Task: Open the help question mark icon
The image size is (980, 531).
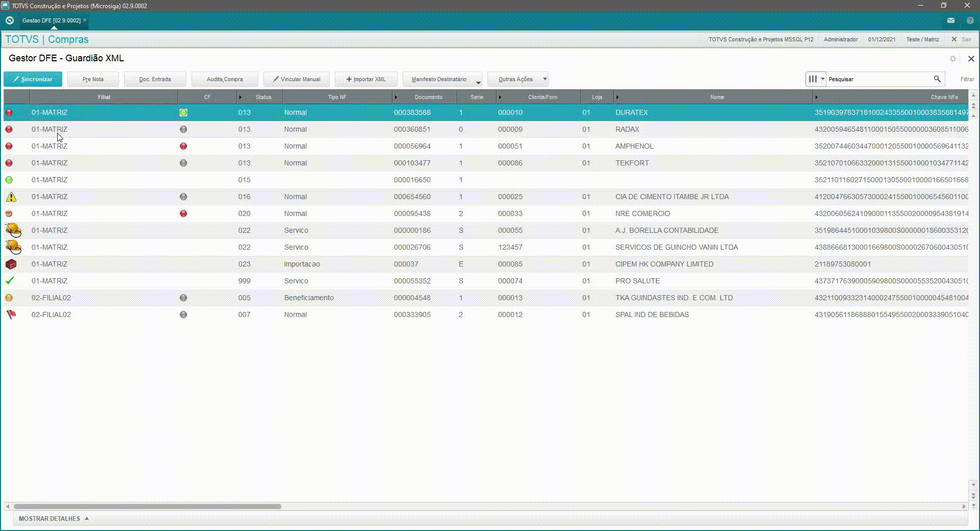Action: [970, 20]
